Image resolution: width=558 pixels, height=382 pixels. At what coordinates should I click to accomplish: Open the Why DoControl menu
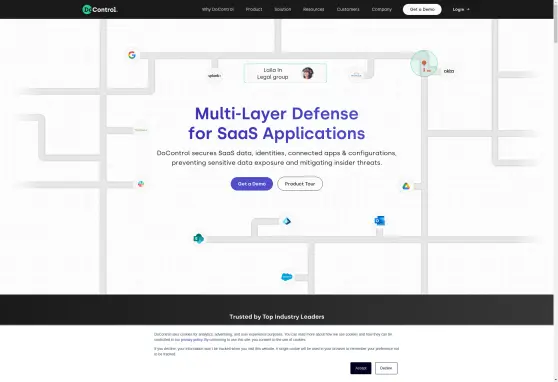point(218,10)
